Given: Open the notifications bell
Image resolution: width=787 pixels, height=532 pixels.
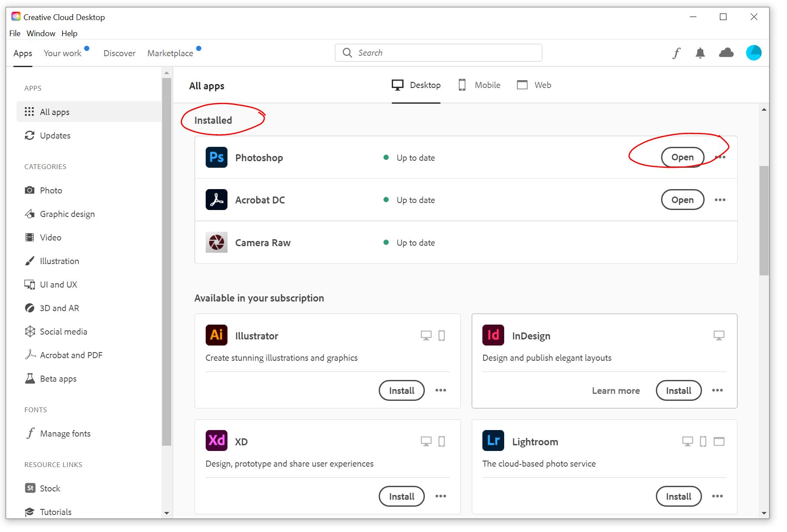Looking at the screenshot, I should (700, 53).
